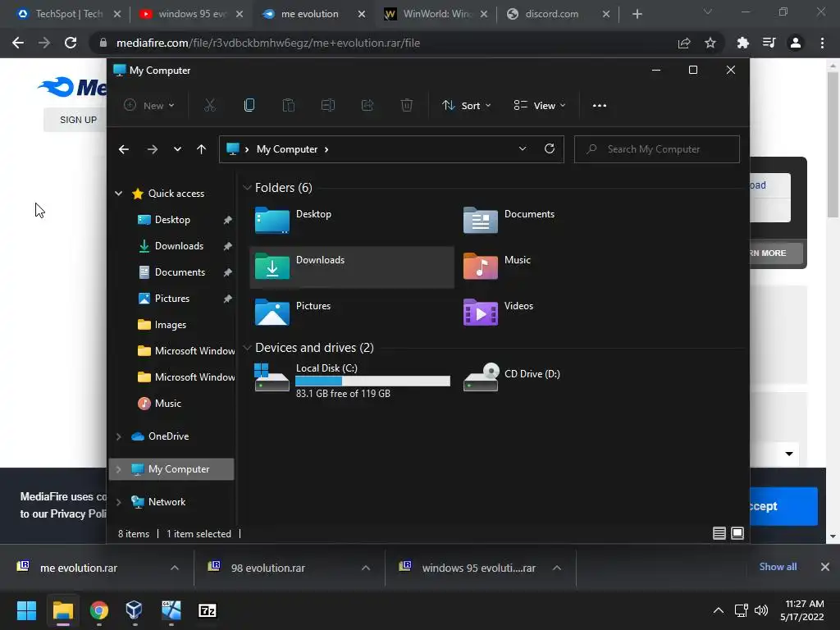Click the share page icon in address bar

click(683, 43)
